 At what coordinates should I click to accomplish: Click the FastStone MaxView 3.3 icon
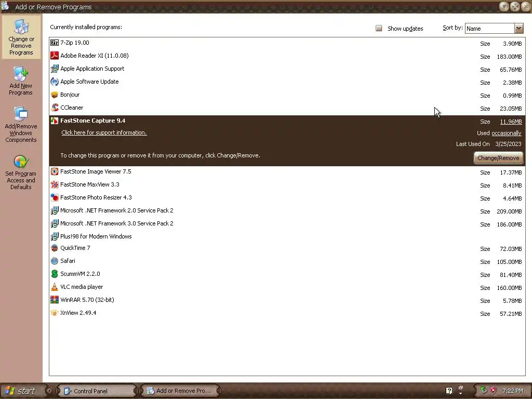click(x=54, y=184)
